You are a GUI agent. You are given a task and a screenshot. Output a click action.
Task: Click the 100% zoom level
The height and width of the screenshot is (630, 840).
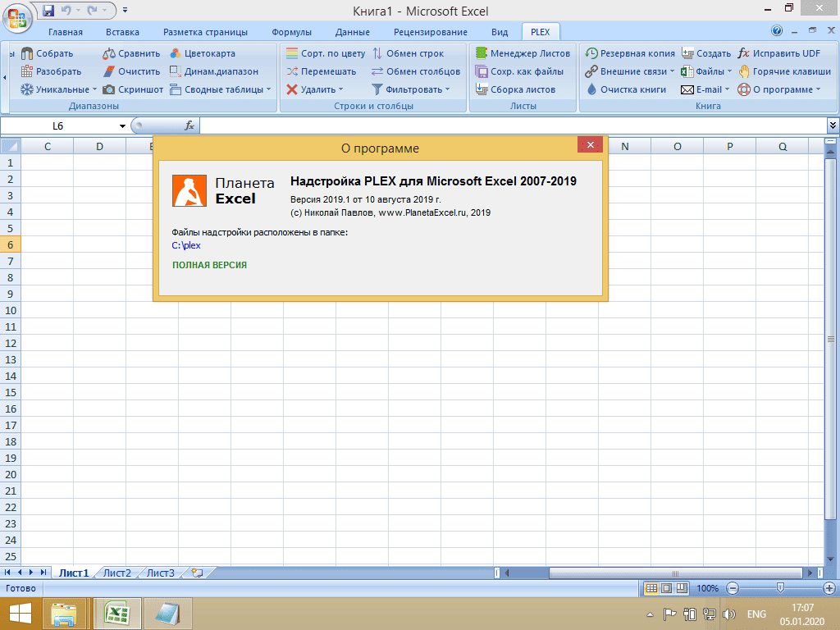(707, 588)
